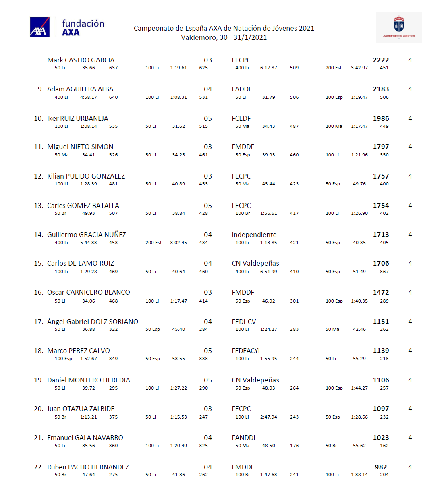Click the Independiente club label
The width and height of the screenshot is (448, 490).
pyautogui.click(x=254, y=235)
